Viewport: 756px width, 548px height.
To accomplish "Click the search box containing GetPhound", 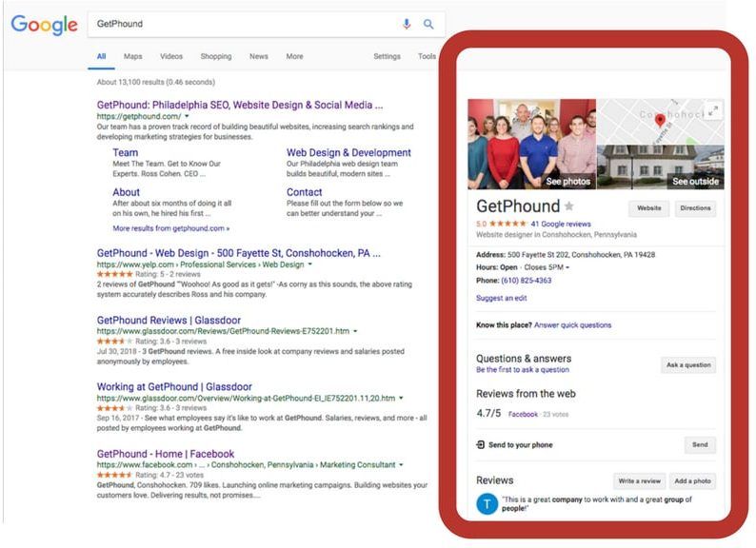I will point(267,24).
